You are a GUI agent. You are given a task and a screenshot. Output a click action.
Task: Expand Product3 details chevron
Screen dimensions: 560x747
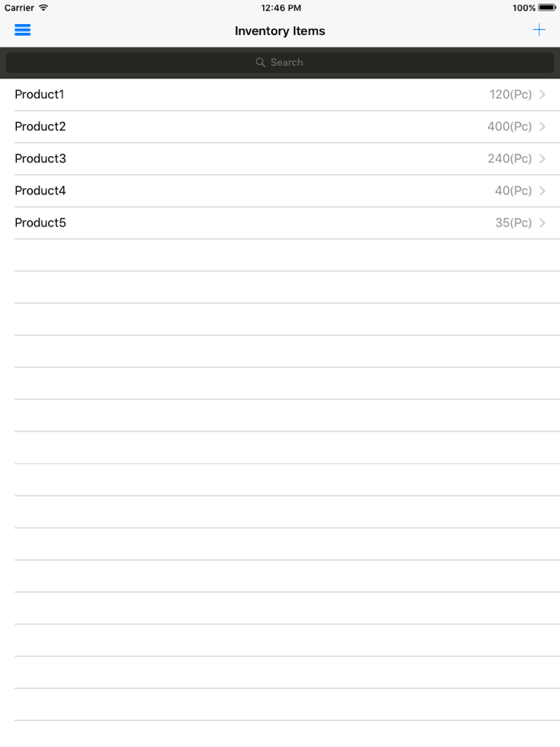tap(542, 159)
